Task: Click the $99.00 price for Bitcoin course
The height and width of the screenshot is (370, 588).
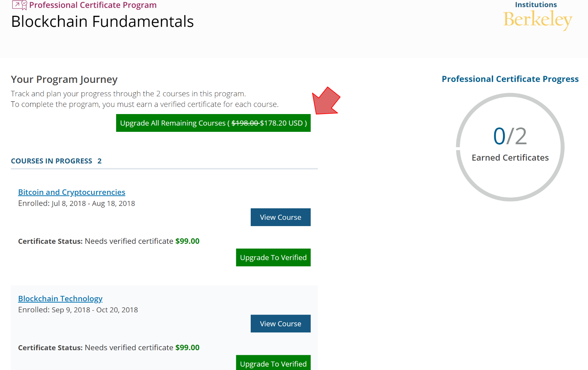Action: point(187,241)
